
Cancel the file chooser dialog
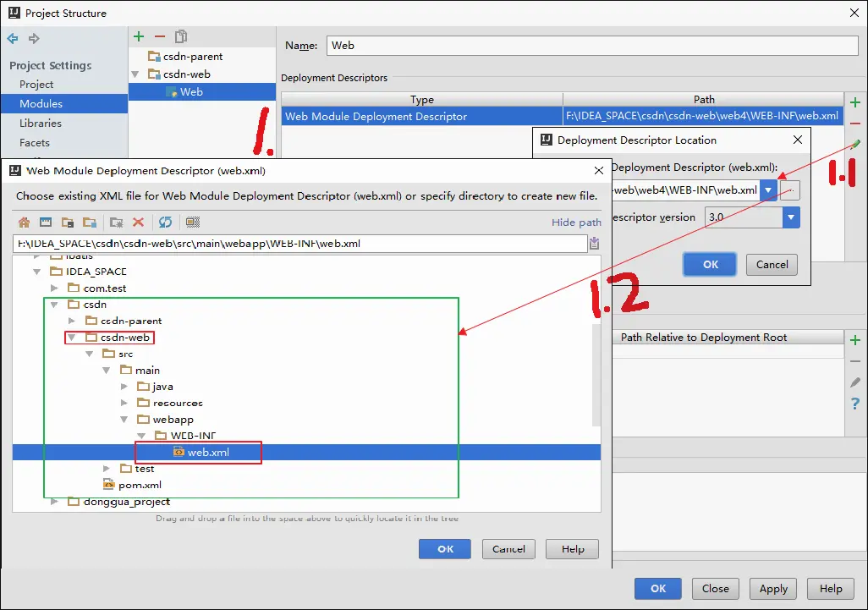508,549
